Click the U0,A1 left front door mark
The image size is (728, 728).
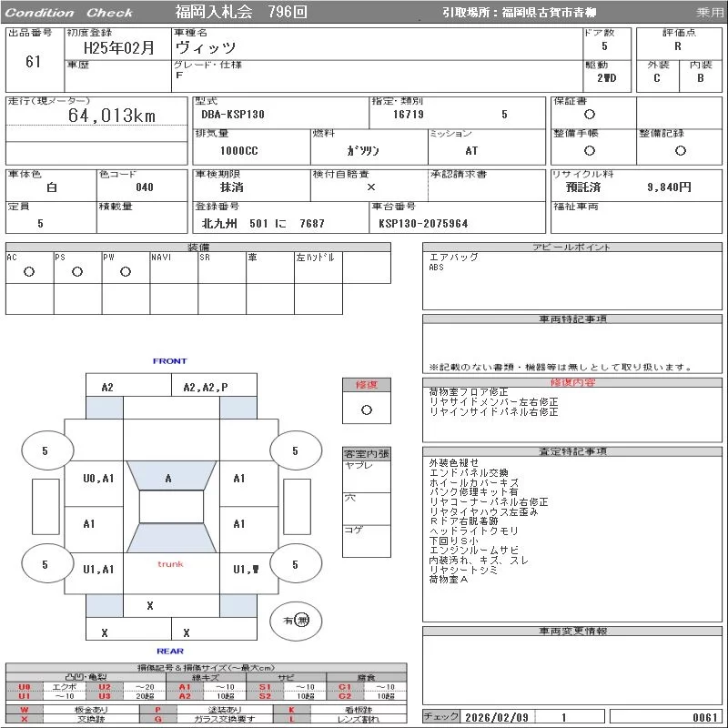(98, 478)
